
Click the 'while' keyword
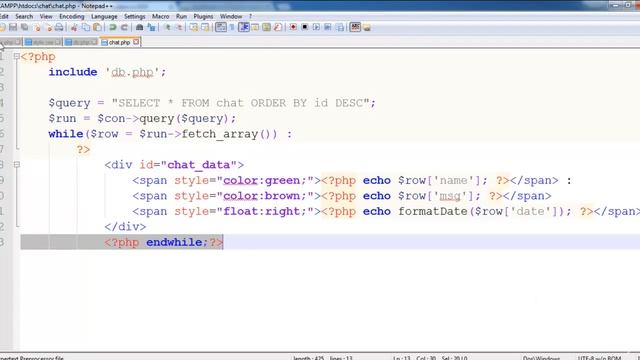[x=66, y=134]
